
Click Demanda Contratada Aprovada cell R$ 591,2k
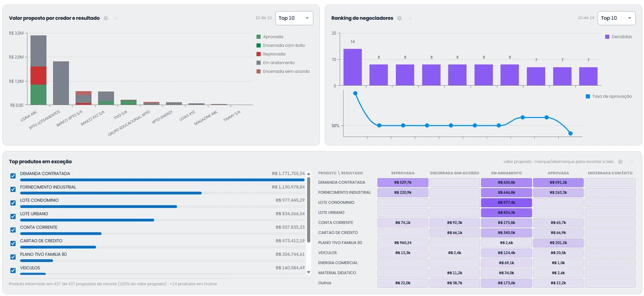click(x=558, y=182)
